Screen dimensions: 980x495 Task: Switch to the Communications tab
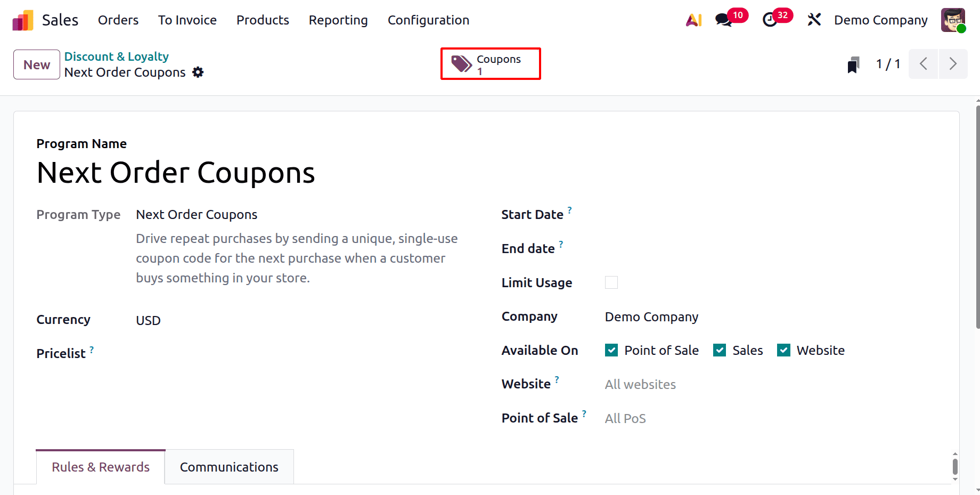click(x=229, y=467)
